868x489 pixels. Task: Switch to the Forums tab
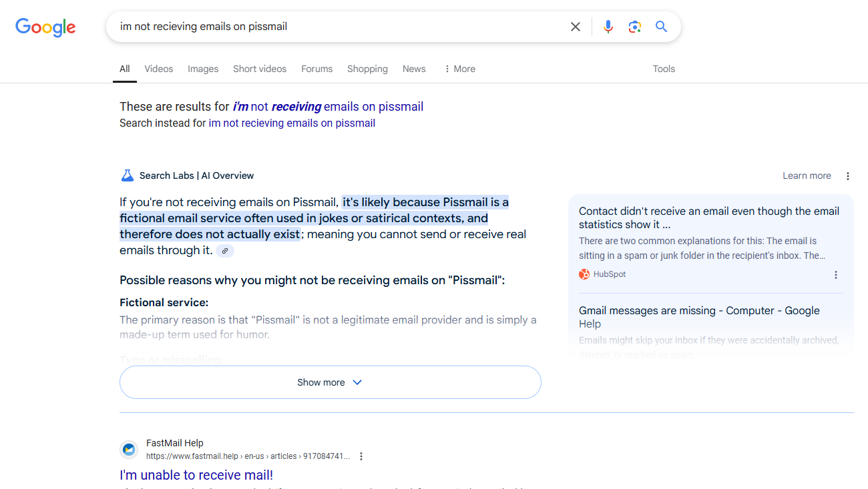316,69
